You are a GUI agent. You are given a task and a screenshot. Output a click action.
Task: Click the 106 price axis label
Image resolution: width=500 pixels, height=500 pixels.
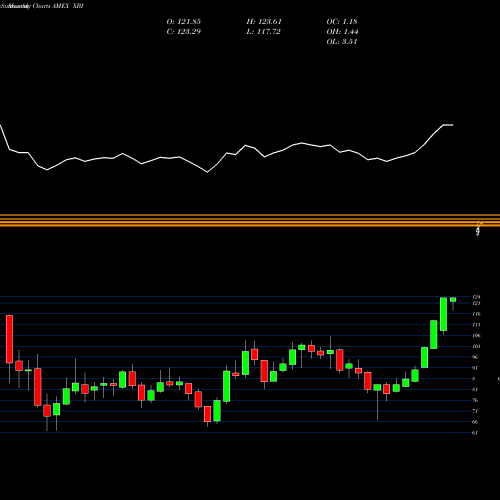476,336
